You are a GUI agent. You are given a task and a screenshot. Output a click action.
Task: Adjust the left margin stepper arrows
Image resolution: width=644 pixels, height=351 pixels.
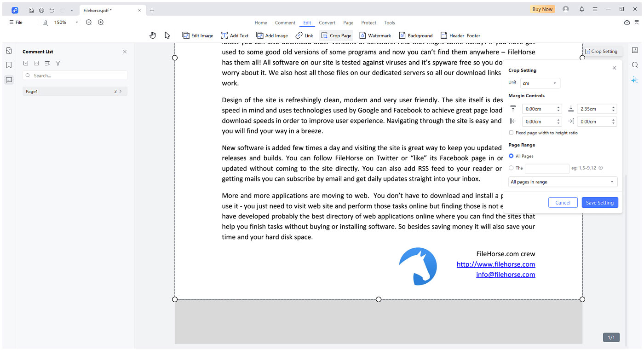(x=558, y=122)
